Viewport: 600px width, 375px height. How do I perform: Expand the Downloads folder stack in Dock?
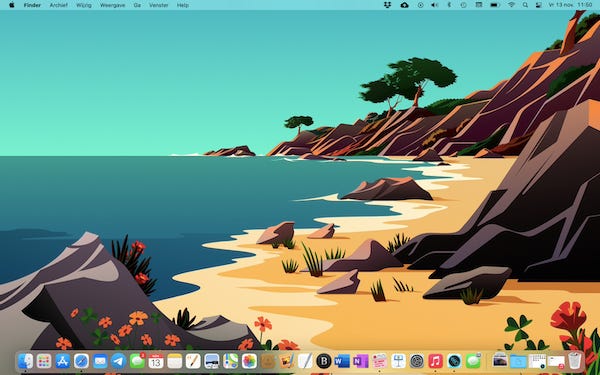coord(518,361)
